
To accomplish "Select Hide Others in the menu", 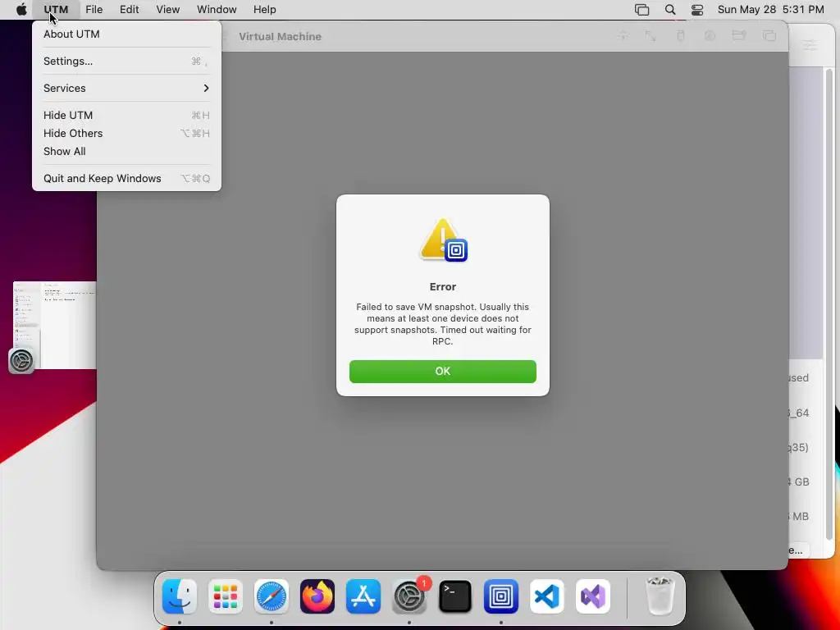I will 126,134.
